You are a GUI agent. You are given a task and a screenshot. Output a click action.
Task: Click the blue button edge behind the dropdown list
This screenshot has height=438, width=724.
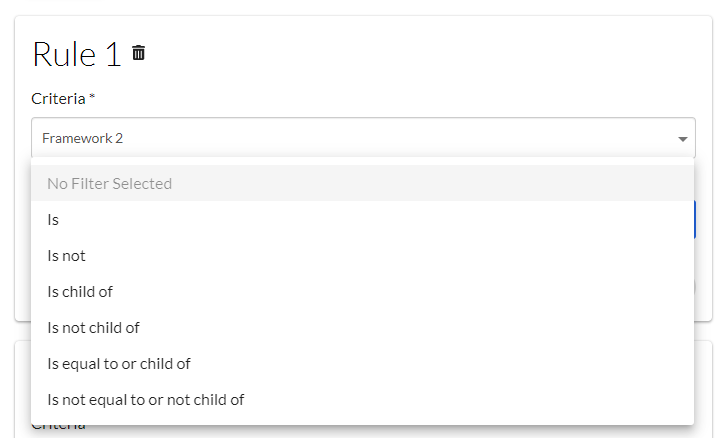(695, 219)
